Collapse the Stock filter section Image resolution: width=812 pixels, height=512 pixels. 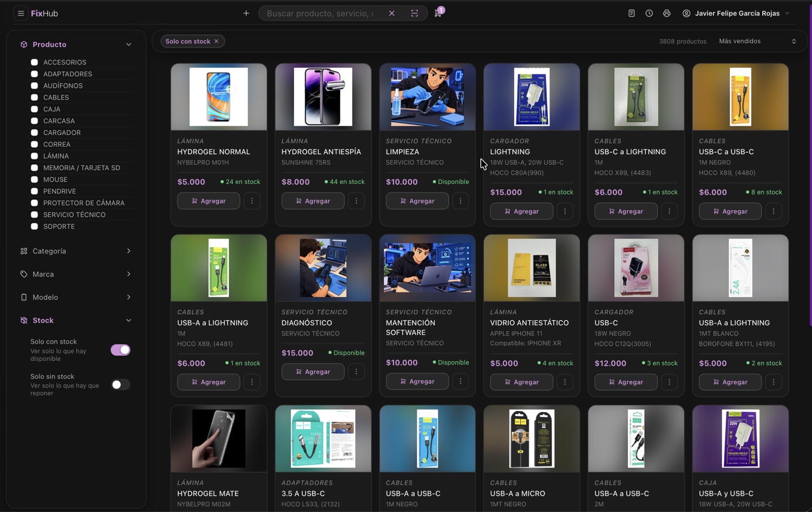coord(76,320)
